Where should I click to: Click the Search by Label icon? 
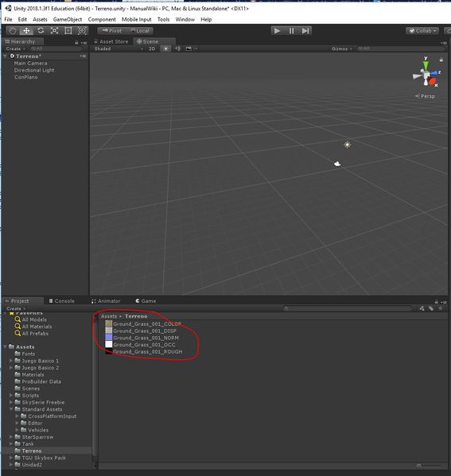coord(431,308)
